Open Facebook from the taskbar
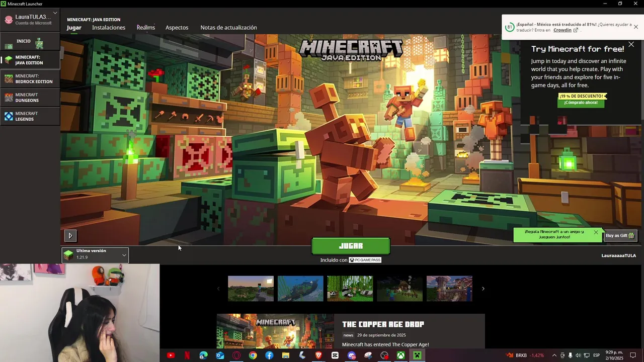The width and height of the screenshot is (644, 362). (269, 355)
